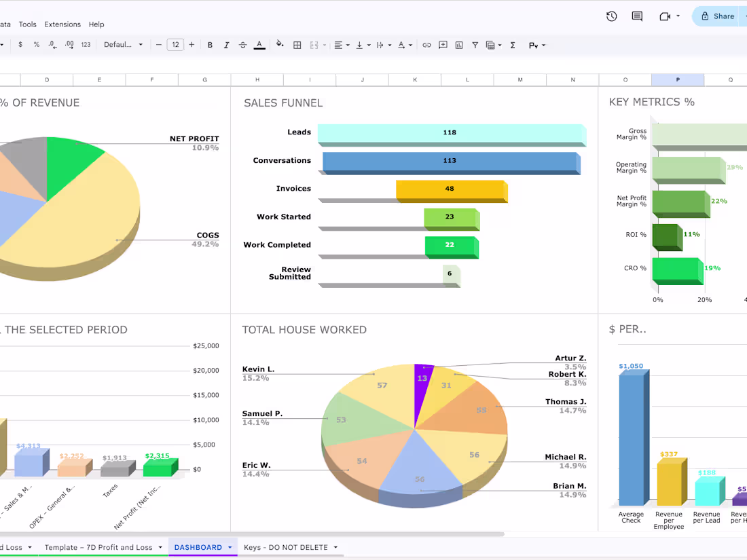Open font family Default dropdown

point(123,45)
